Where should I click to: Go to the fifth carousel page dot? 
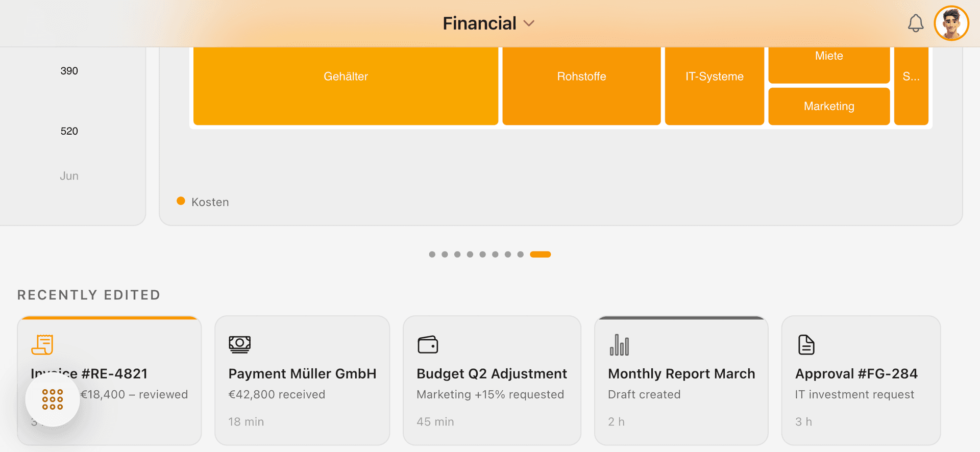(482, 254)
